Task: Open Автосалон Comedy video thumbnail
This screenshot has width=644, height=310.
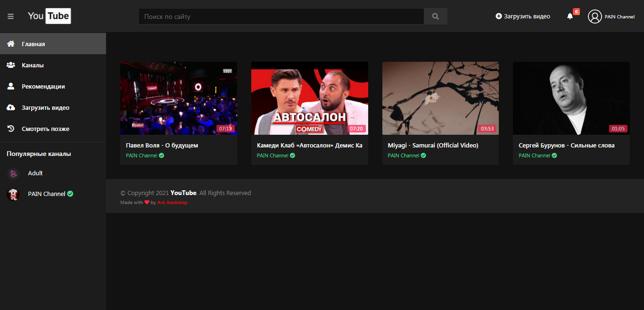Action: tap(310, 98)
